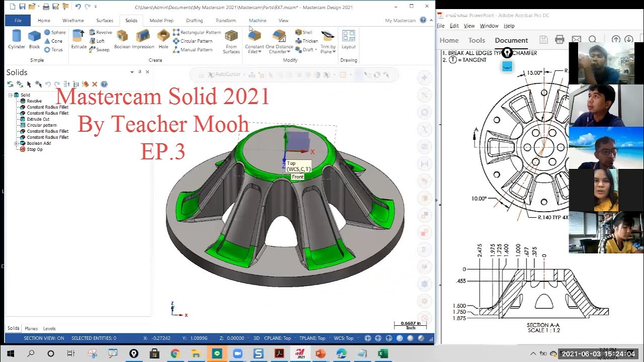
Task: Select the Block solid tool
Action: pyautogui.click(x=34, y=39)
